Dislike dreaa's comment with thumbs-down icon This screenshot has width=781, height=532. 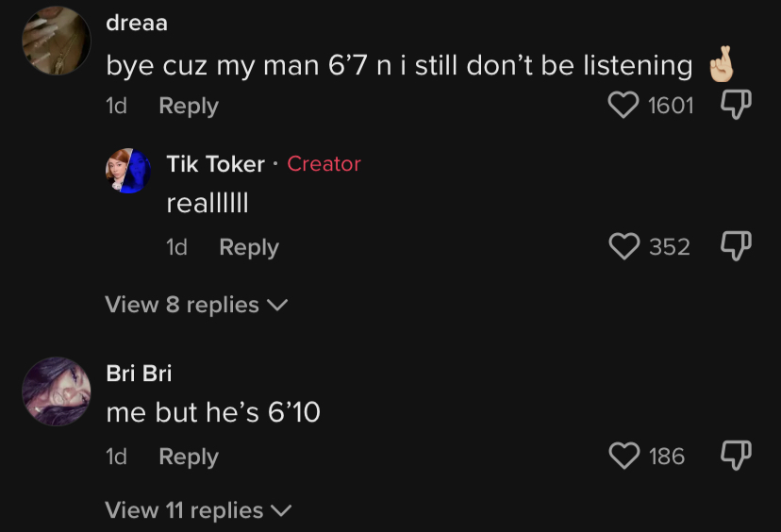736,105
